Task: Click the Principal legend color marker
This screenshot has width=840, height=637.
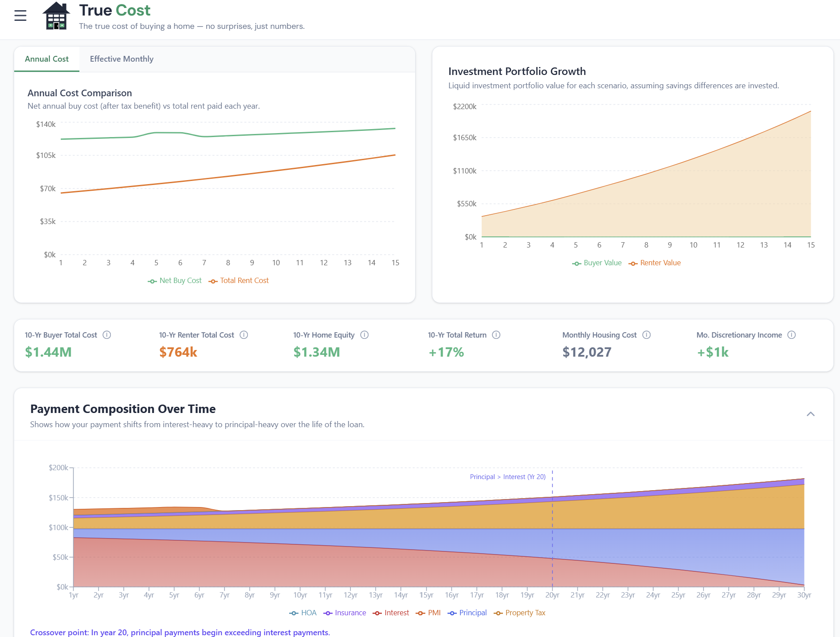Action: 452,613
